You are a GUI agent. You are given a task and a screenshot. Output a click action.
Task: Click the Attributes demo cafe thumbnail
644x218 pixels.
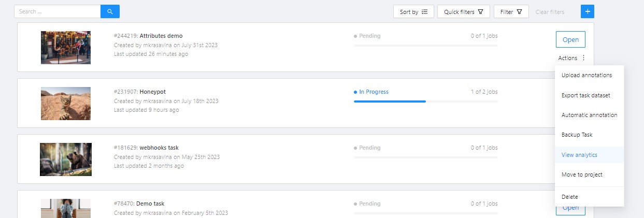[x=66, y=48]
